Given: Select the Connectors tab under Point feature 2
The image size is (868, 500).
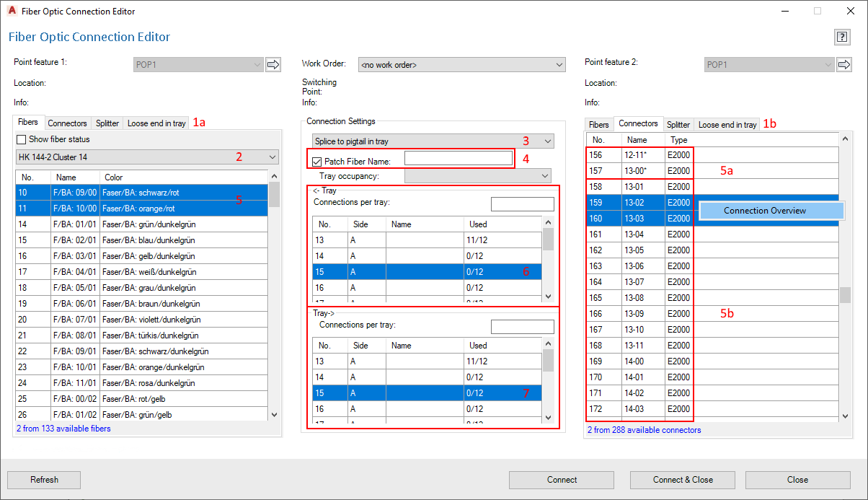Looking at the screenshot, I should [638, 124].
